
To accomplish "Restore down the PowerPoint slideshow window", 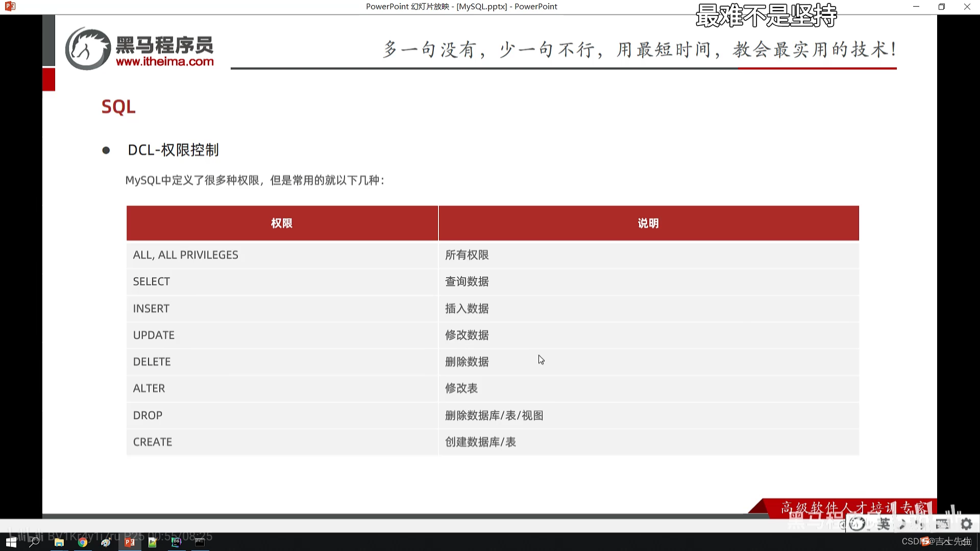I will [941, 7].
